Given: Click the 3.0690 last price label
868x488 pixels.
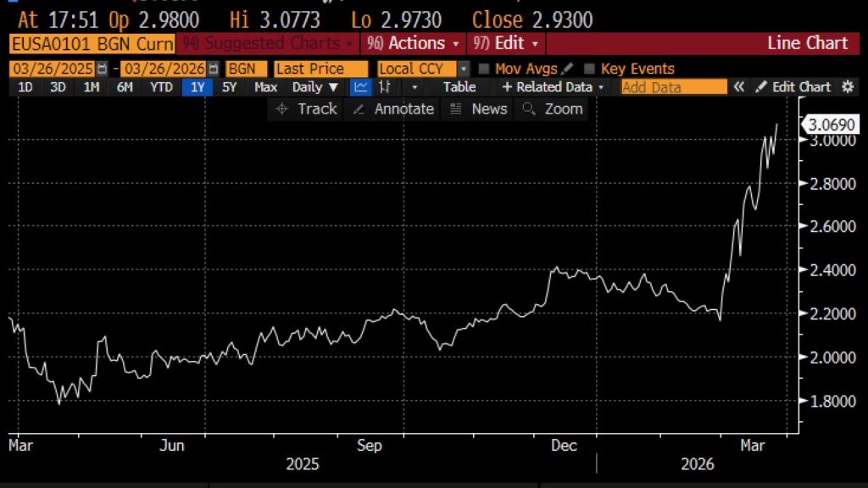Looking at the screenshot, I should pos(832,125).
